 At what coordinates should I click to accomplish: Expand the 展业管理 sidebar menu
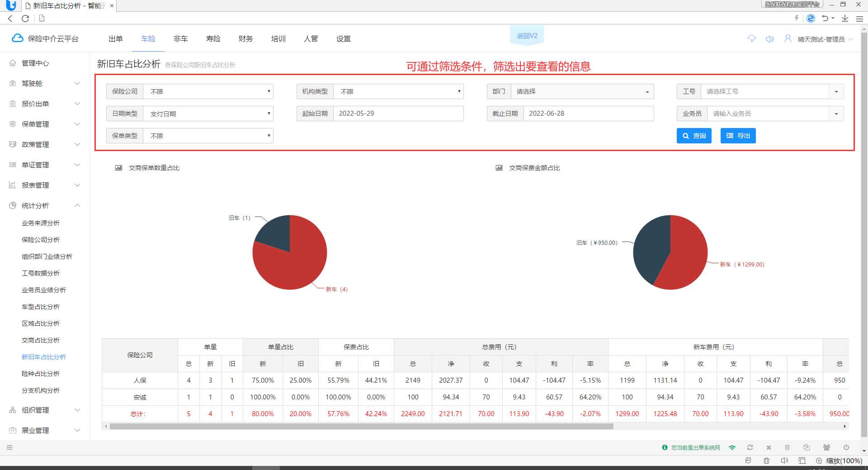coord(45,430)
